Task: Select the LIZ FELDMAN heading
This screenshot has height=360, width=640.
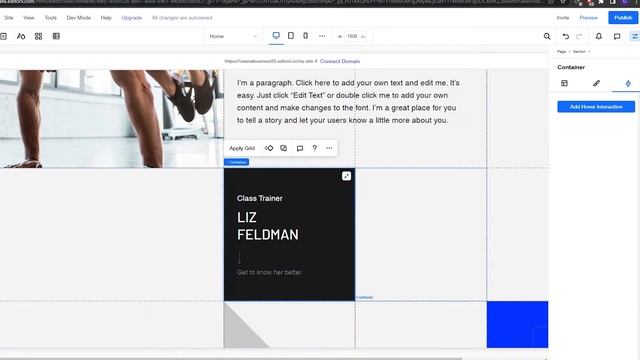Action: 267,226
